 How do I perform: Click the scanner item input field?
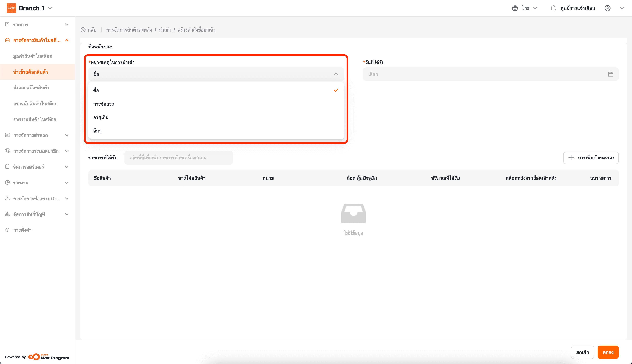179,158
